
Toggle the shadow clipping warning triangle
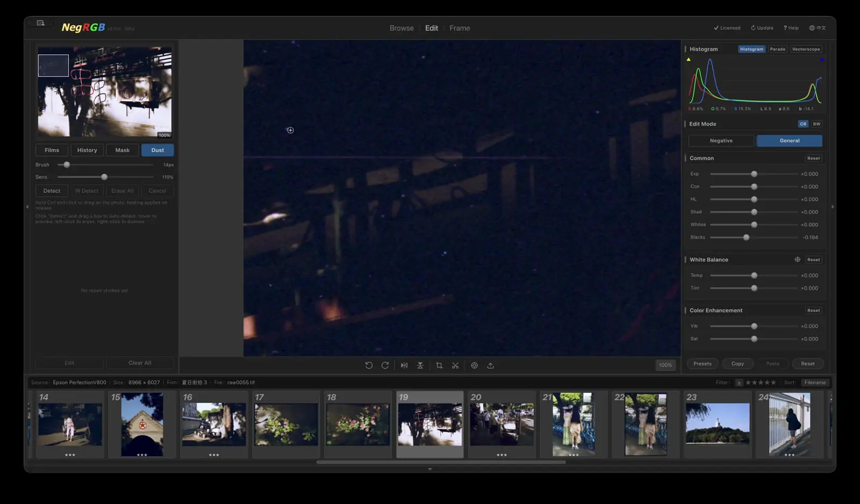(x=689, y=60)
